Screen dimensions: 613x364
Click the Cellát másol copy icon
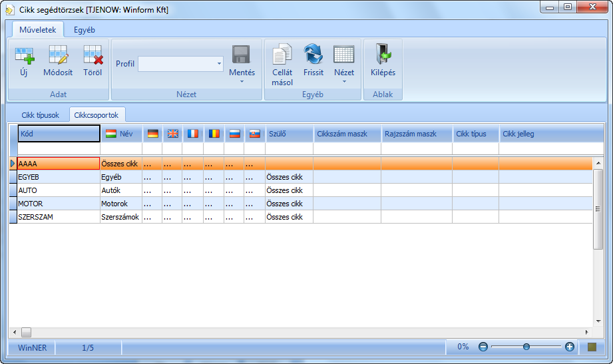(282, 54)
